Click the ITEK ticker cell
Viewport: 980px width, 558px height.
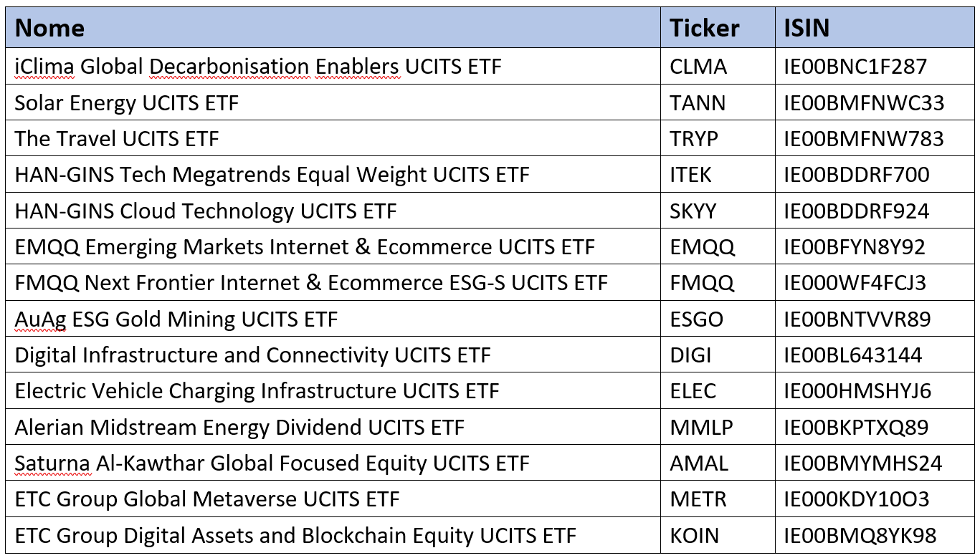(718, 175)
